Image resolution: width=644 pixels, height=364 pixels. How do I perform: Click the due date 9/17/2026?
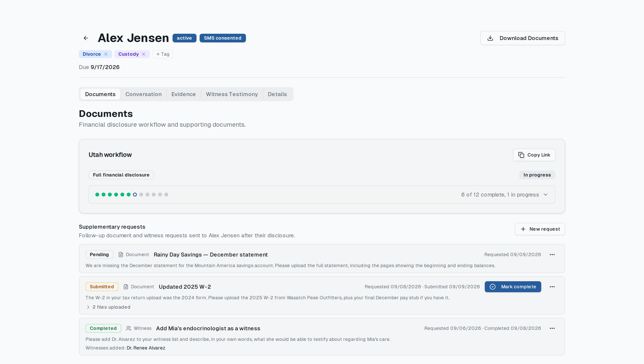[x=105, y=67]
